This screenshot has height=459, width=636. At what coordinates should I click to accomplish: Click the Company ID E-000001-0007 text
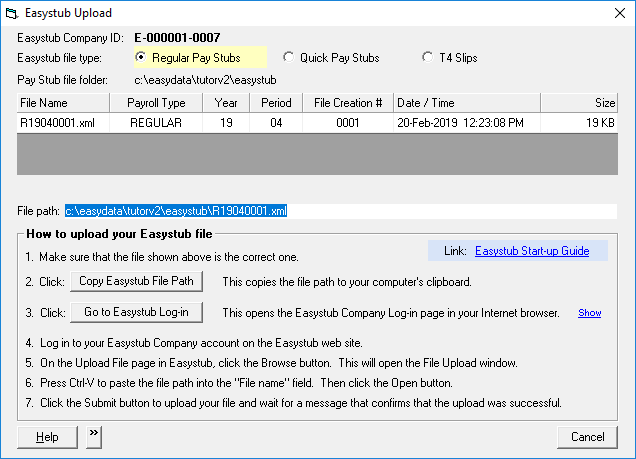[x=177, y=38]
